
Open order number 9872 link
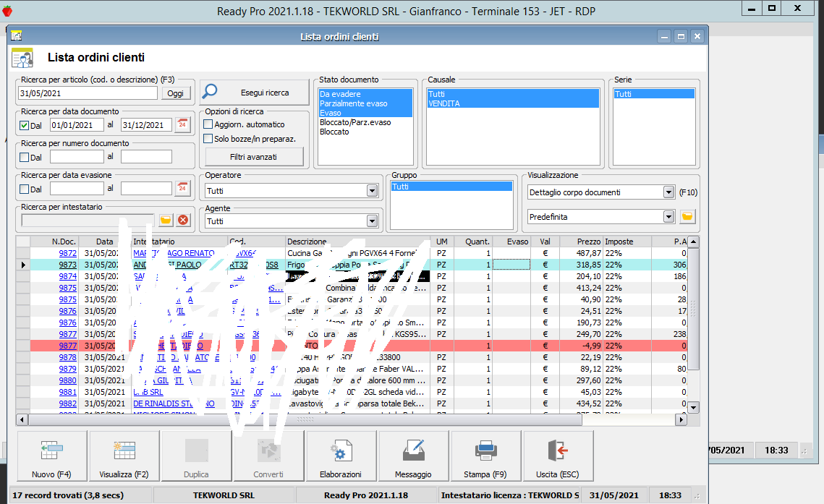(68, 253)
